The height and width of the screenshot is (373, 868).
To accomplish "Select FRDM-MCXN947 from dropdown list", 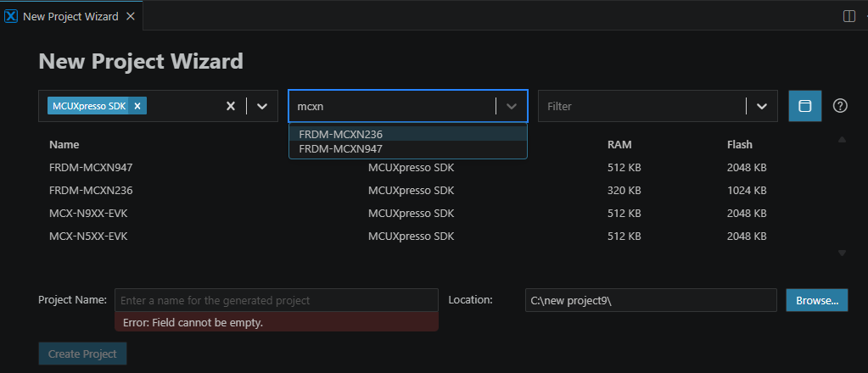I will [408, 149].
